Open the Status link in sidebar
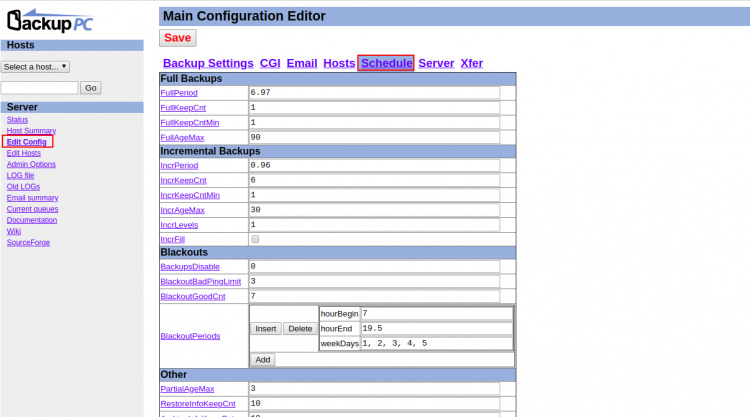This screenshot has width=750, height=417. 18,120
